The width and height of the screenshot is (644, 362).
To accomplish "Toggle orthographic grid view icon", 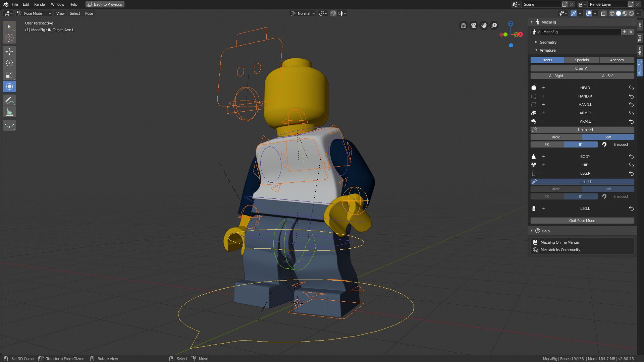I will click(x=464, y=25).
